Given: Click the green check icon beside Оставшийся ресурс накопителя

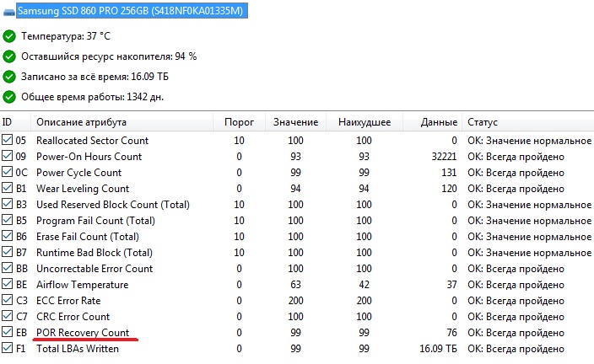Looking at the screenshot, I should tap(9, 56).
